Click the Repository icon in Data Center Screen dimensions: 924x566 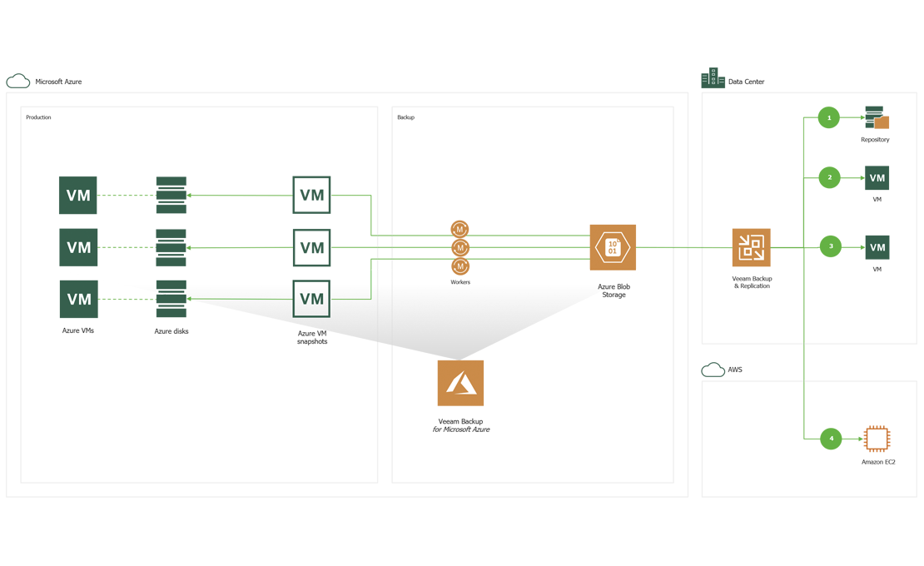tap(877, 117)
